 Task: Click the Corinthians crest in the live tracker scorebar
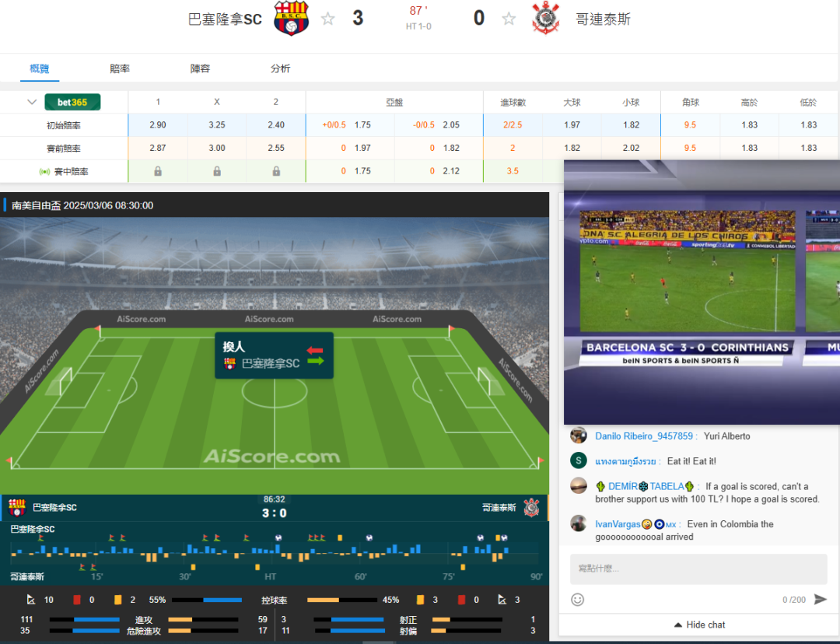tap(531, 507)
